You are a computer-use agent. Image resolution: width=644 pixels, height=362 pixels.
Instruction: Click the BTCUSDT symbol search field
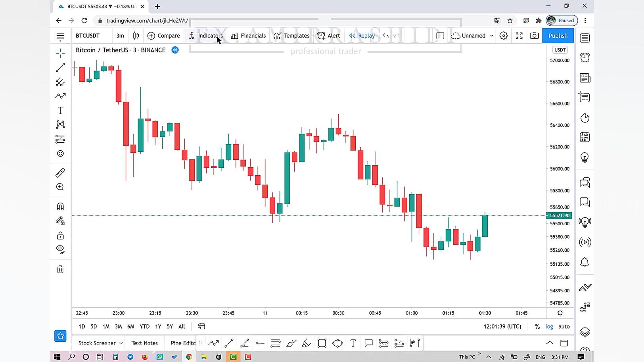(x=88, y=36)
